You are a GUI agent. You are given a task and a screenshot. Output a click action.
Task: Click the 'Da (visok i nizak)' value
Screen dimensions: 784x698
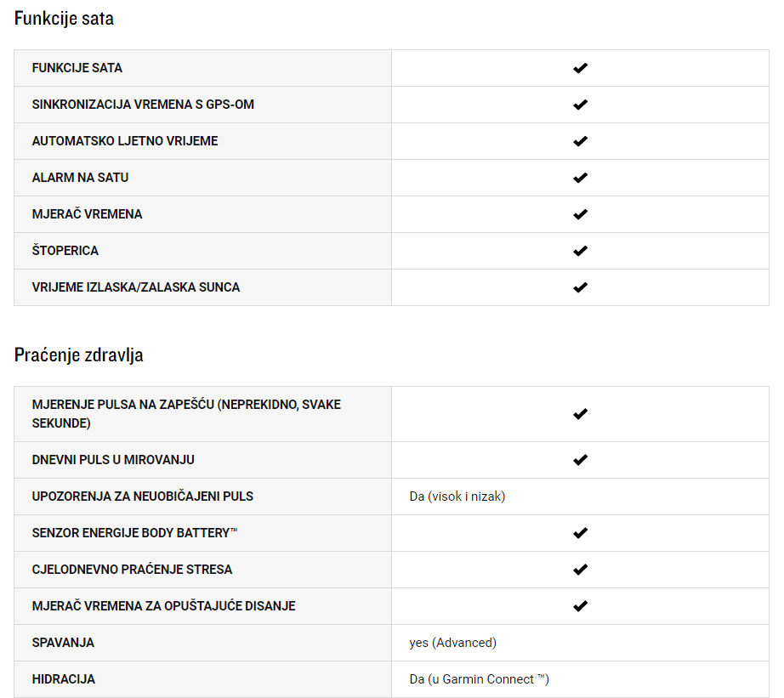pyautogui.click(x=457, y=497)
